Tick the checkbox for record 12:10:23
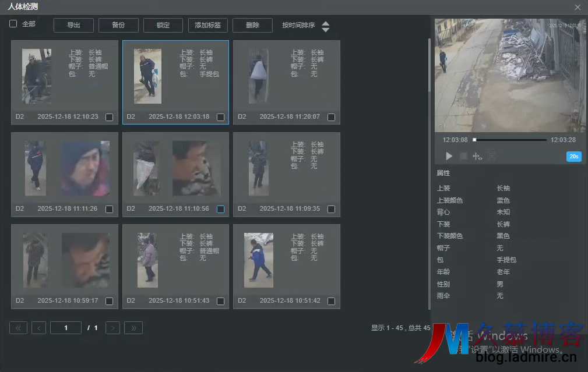This screenshot has height=372, width=588. click(109, 117)
